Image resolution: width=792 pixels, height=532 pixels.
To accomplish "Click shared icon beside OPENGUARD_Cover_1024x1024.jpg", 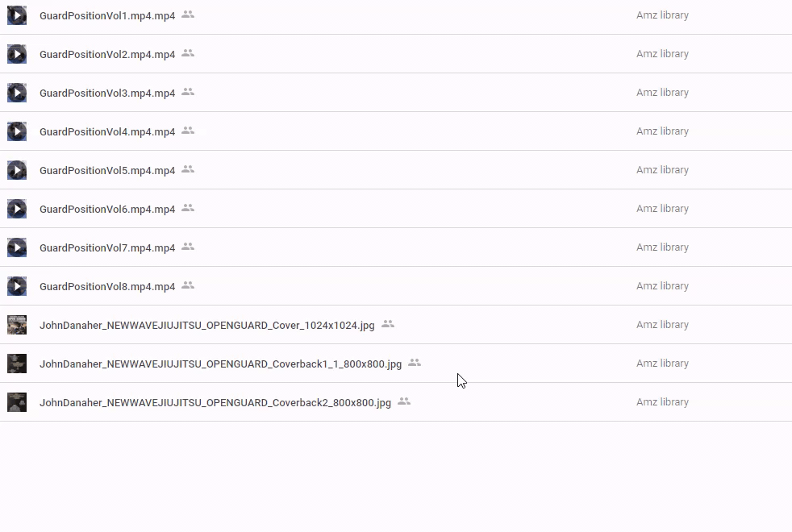I will pos(388,324).
